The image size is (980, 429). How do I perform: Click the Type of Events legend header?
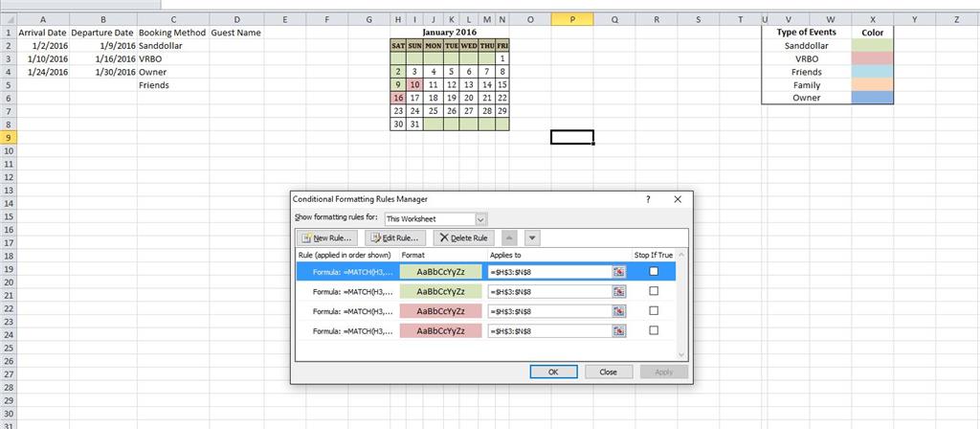pyautogui.click(x=806, y=33)
